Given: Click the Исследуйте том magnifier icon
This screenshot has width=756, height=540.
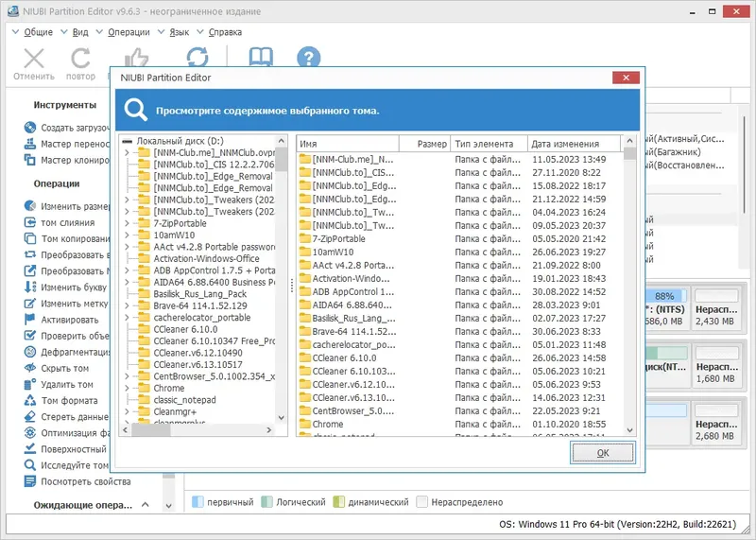Looking at the screenshot, I should click(x=30, y=465).
